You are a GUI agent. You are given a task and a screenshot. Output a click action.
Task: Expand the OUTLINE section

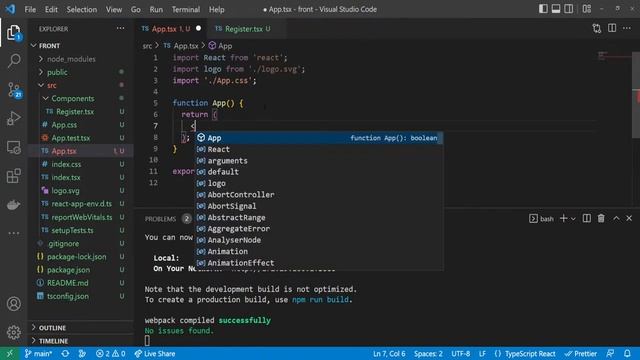81,328
